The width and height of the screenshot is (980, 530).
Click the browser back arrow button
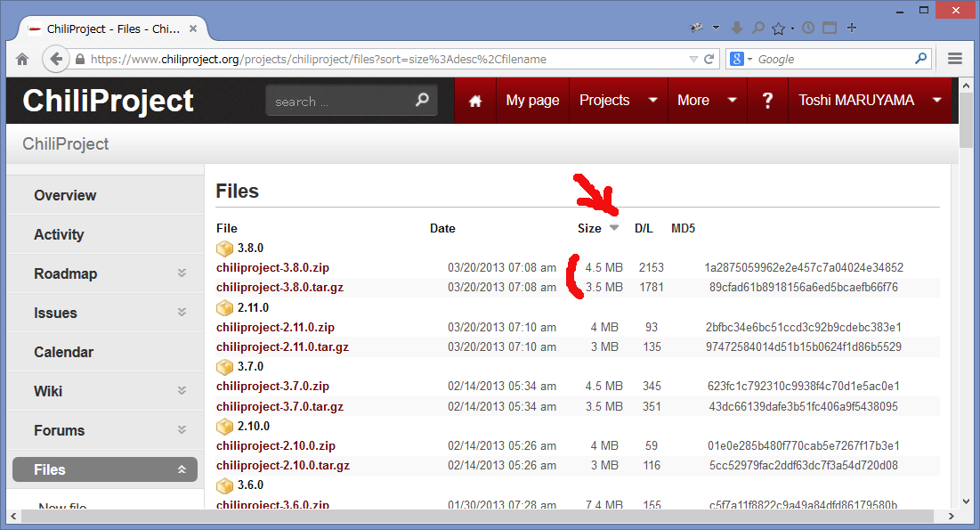[x=56, y=60]
